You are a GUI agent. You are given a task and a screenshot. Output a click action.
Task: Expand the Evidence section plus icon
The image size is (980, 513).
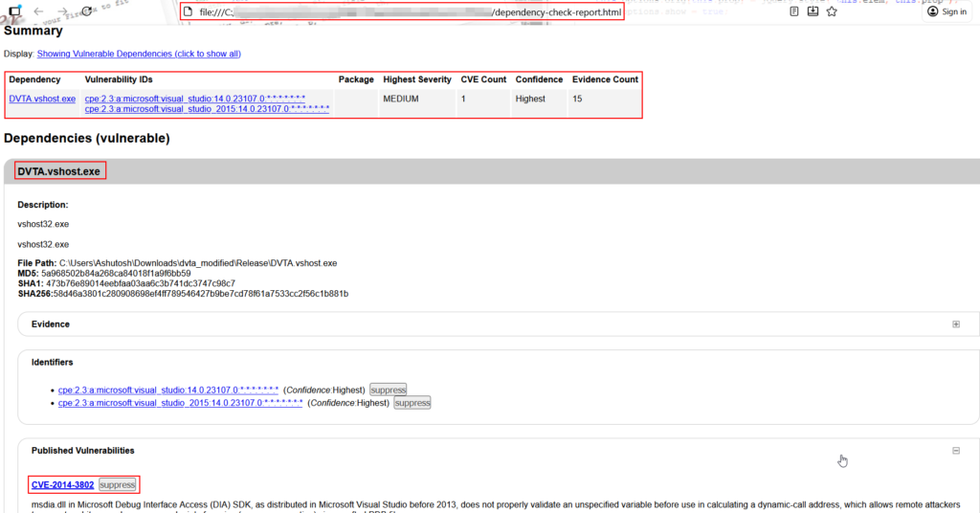(x=955, y=324)
